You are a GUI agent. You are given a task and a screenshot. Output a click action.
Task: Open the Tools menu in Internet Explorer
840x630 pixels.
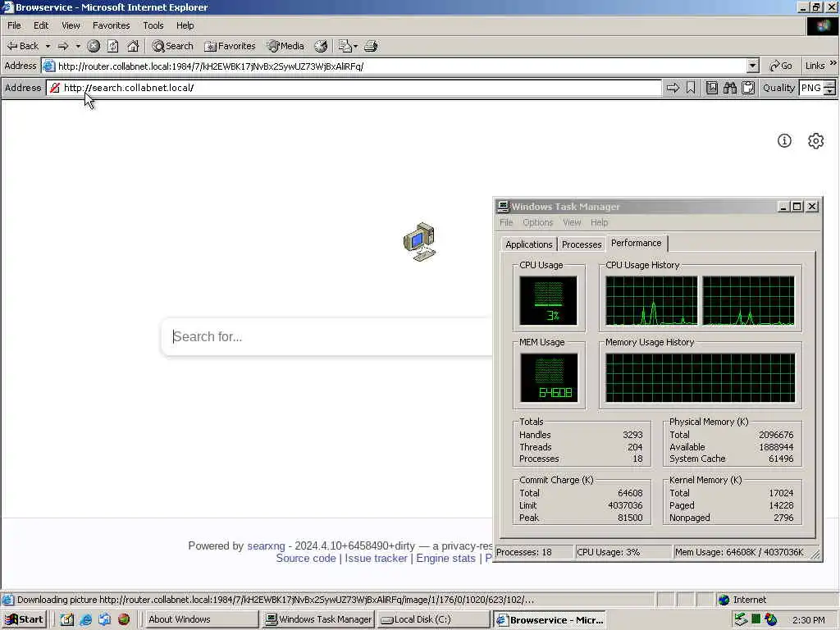[153, 25]
